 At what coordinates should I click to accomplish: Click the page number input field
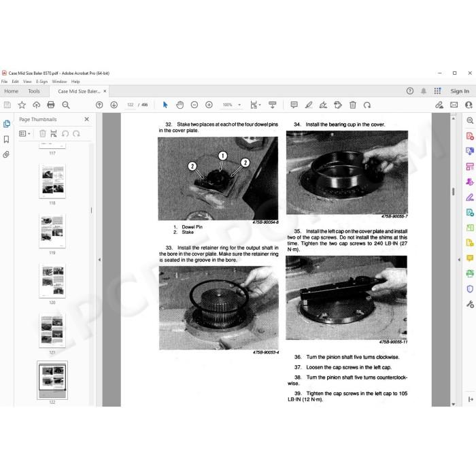pyautogui.click(x=131, y=105)
